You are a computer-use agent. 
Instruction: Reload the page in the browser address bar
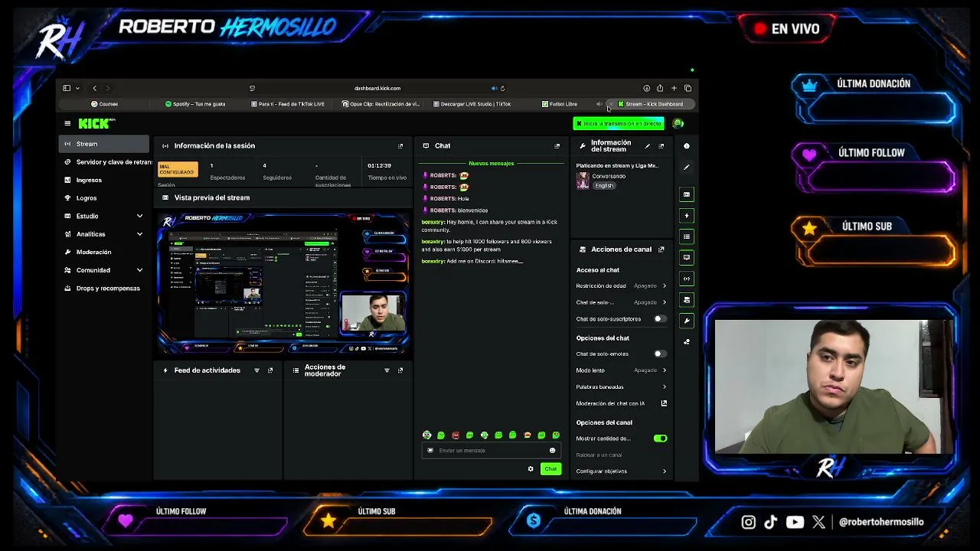pyautogui.click(x=502, y=88)
